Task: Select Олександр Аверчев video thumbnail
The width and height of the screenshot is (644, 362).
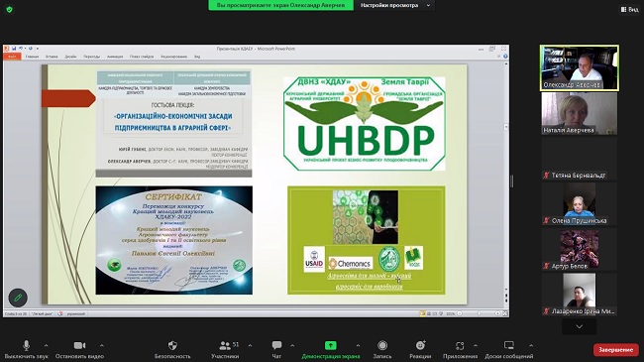Action: [x=580, y=67]
